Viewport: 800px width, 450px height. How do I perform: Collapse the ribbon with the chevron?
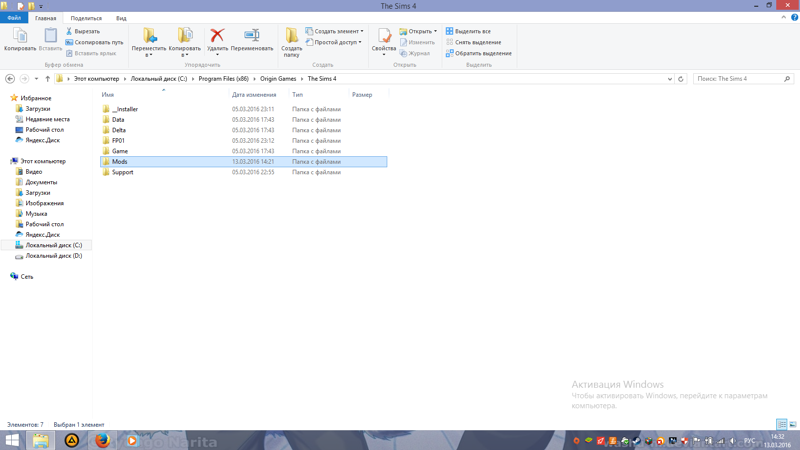[784, 17]
